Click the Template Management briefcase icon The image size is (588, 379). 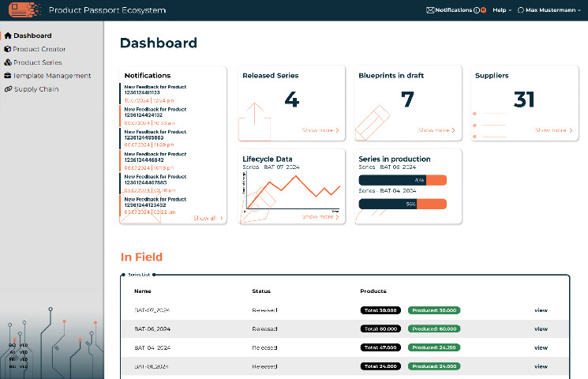[x=8, y=76]
